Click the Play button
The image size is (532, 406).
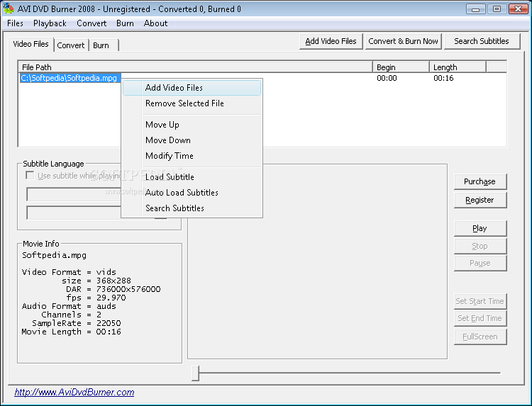click(x=480, y=228)
